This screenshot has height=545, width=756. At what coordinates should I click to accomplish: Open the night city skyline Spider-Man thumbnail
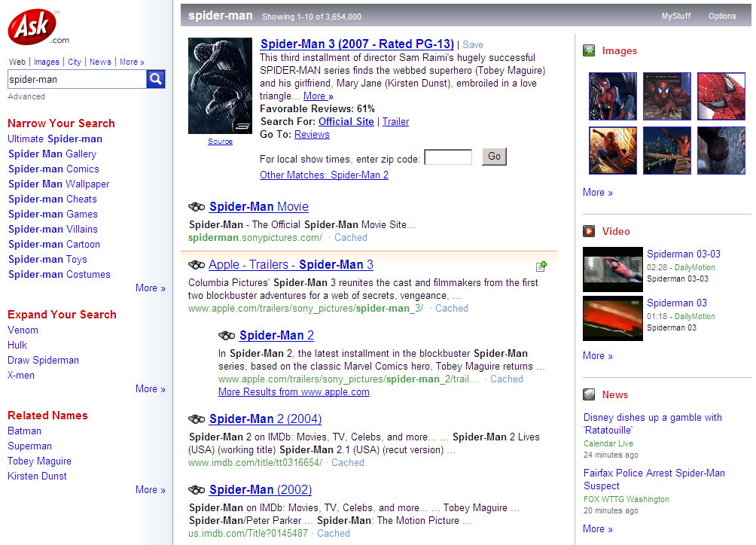[667, 151]
